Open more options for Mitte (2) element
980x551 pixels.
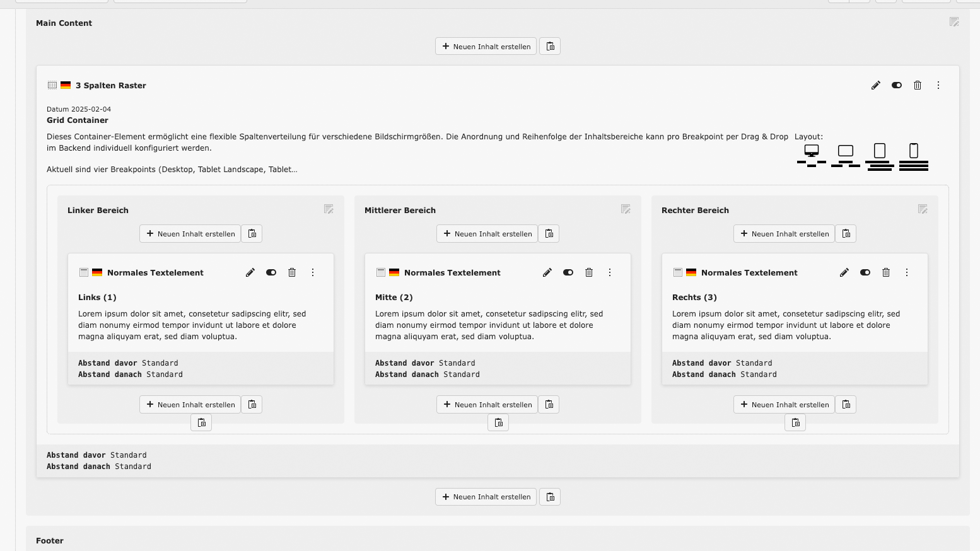click(610, 272)
